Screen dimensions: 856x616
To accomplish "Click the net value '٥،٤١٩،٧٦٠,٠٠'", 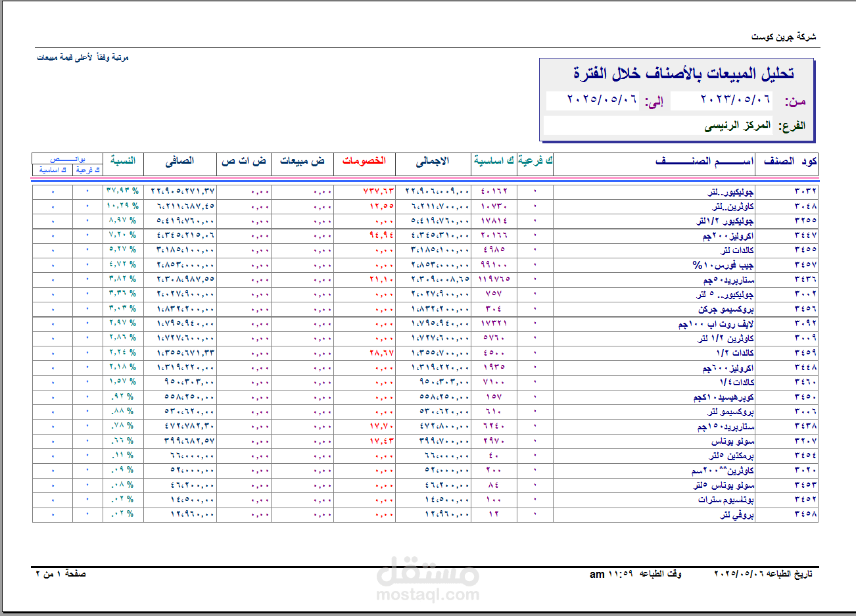I will point(185,221).
